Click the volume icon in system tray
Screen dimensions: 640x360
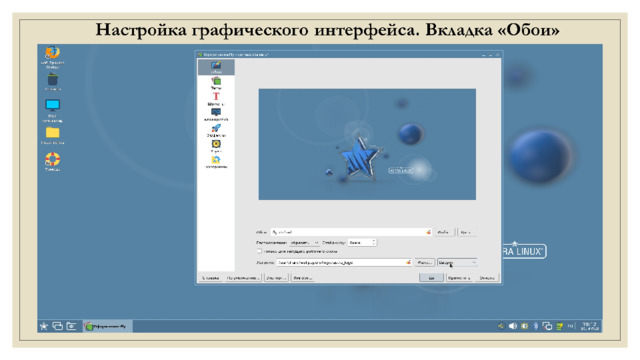coord(513,326)
